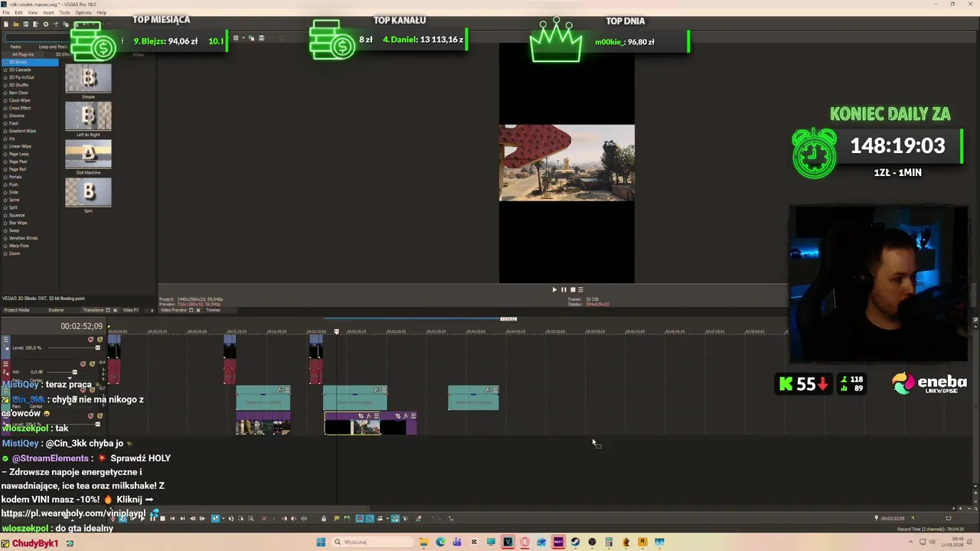
Task: Open the View menu
Action: point(33,12)
